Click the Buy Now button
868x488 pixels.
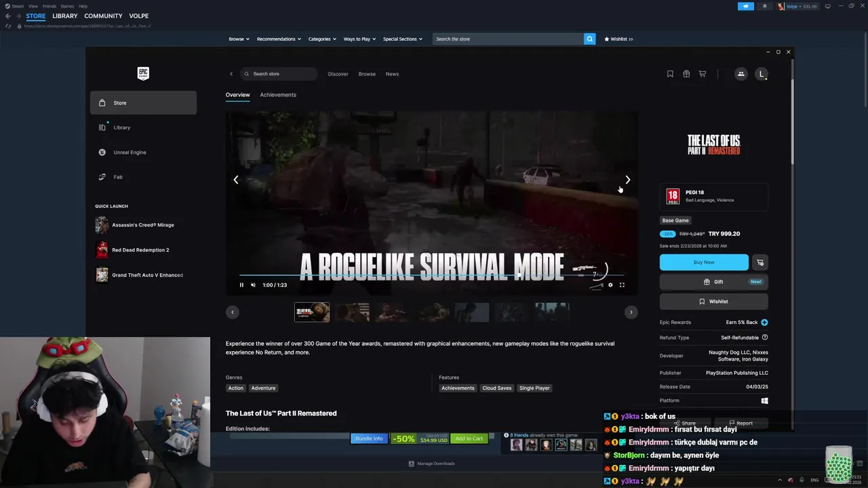pyautogui.click(x=704, y=262)
